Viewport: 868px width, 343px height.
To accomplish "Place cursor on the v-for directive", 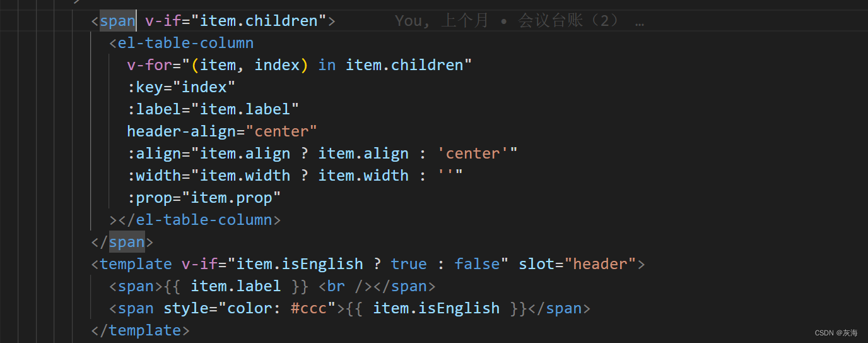I will click(x=150, y=65).
